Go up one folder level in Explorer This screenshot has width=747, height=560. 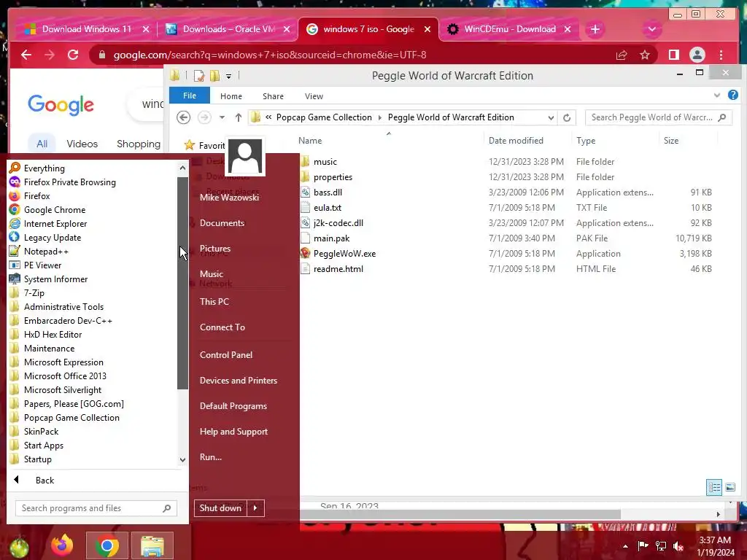(x=239, y=117)
